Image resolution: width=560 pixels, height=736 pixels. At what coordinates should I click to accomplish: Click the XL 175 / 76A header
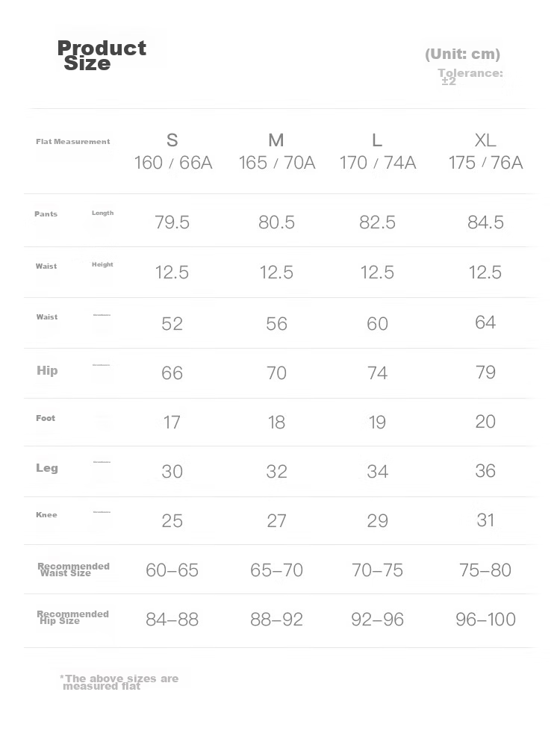pos(485,152)
